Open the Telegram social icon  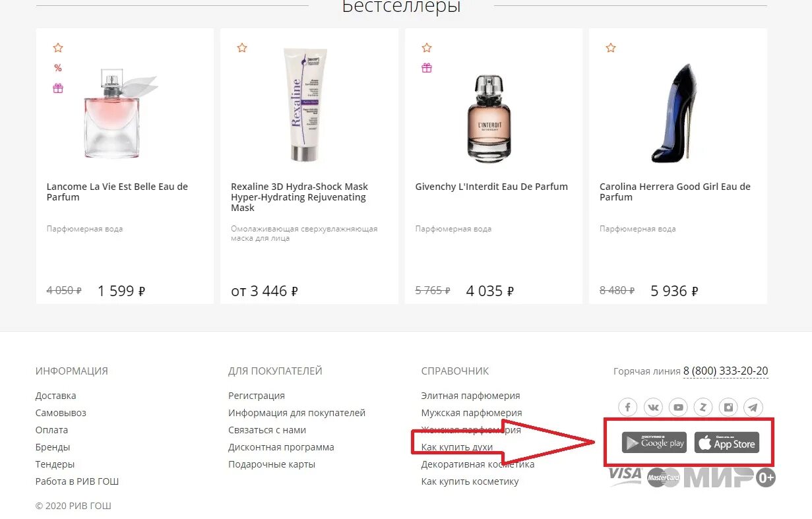(x=753, y=407)
